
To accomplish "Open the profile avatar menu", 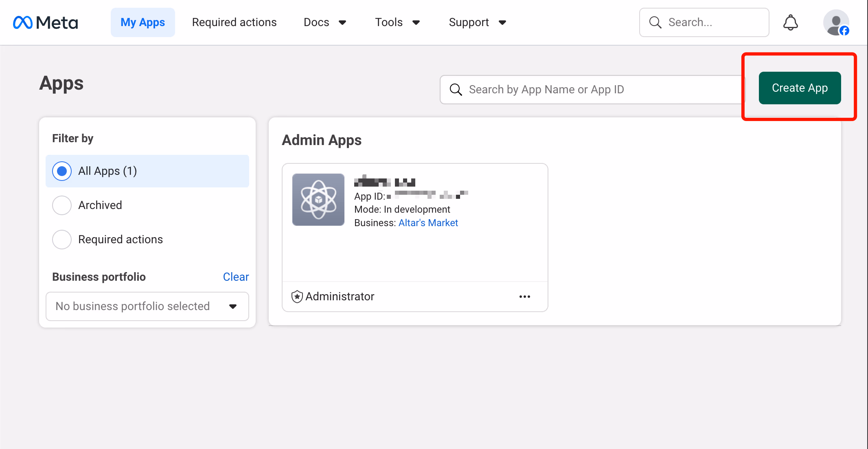I will coord(836,22).
